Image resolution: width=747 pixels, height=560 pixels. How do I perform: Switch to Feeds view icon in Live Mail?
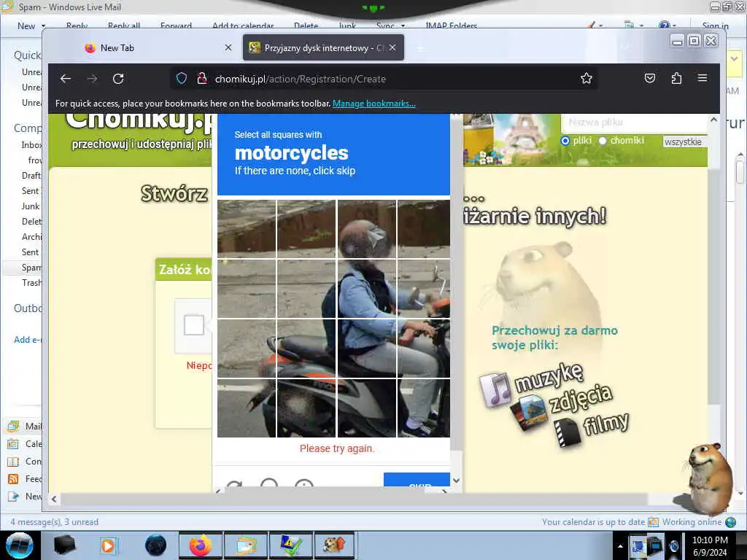(x=13, y=479)
